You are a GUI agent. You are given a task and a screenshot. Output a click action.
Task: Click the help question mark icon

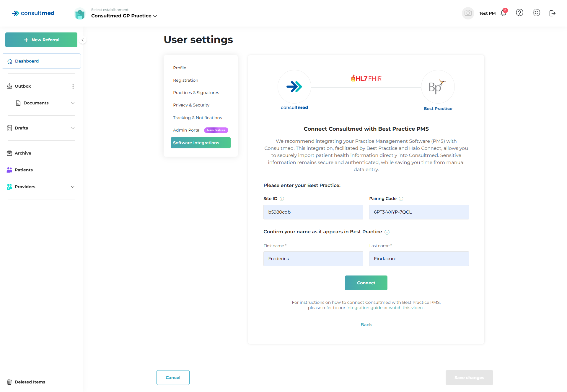click(519, 13)
